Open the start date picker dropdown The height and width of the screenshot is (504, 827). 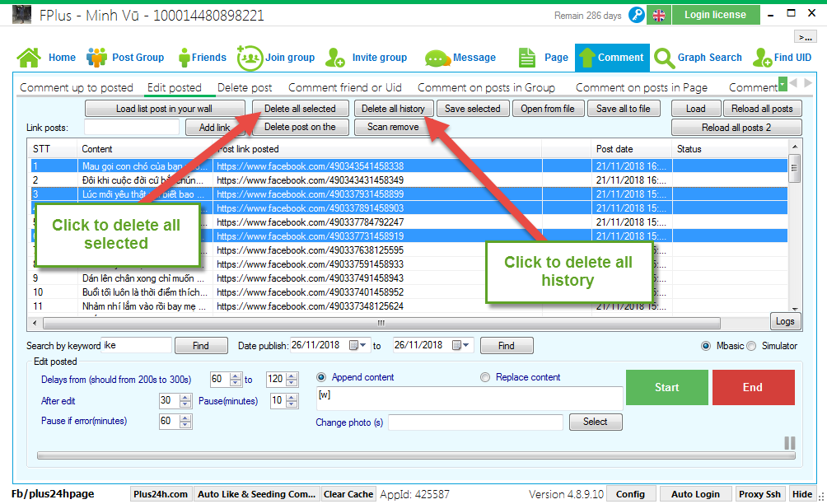pos(358,345)
